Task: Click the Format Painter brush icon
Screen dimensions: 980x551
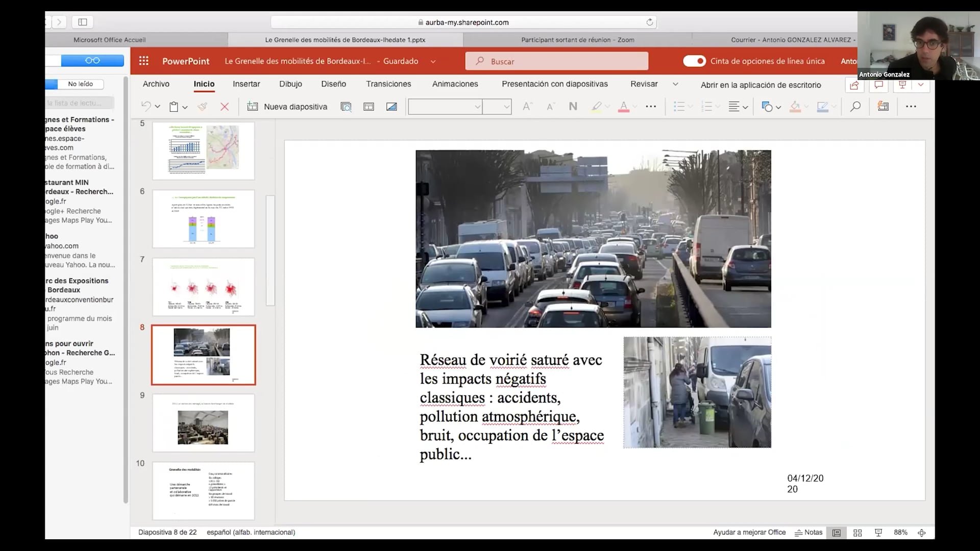Action: pos(203,106)
